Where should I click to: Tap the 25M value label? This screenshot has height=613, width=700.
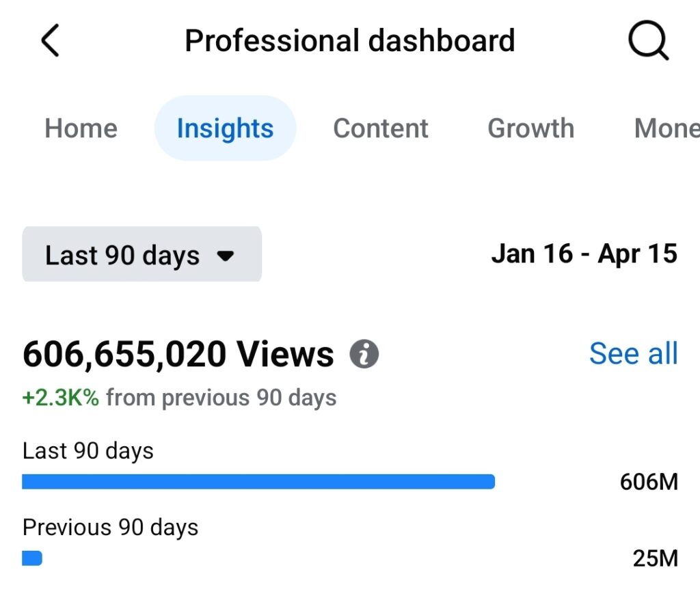pos(655,559)
